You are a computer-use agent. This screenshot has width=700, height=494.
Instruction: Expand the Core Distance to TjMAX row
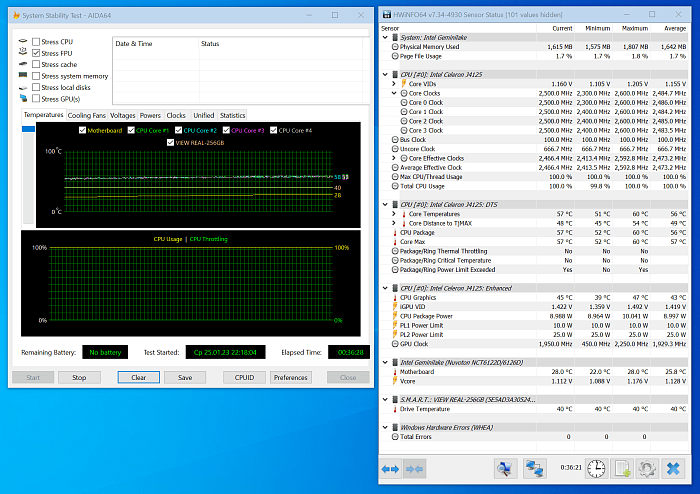(394, 223)
